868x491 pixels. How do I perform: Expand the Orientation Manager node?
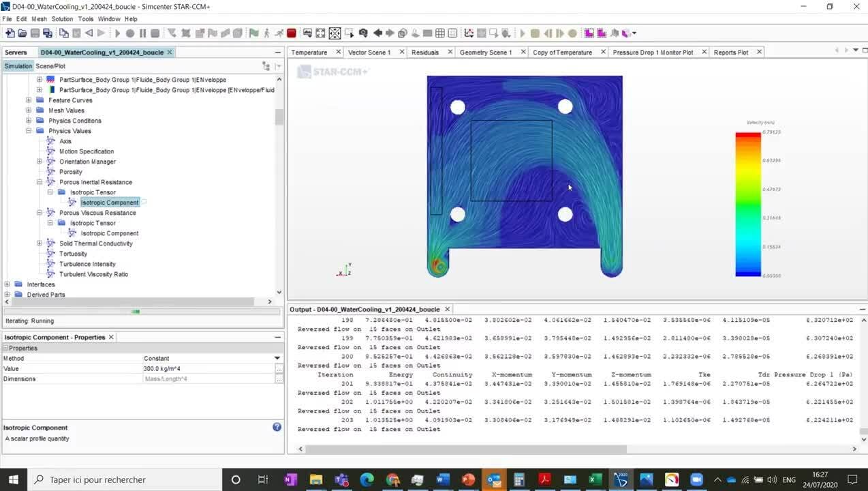pos(40,162)
